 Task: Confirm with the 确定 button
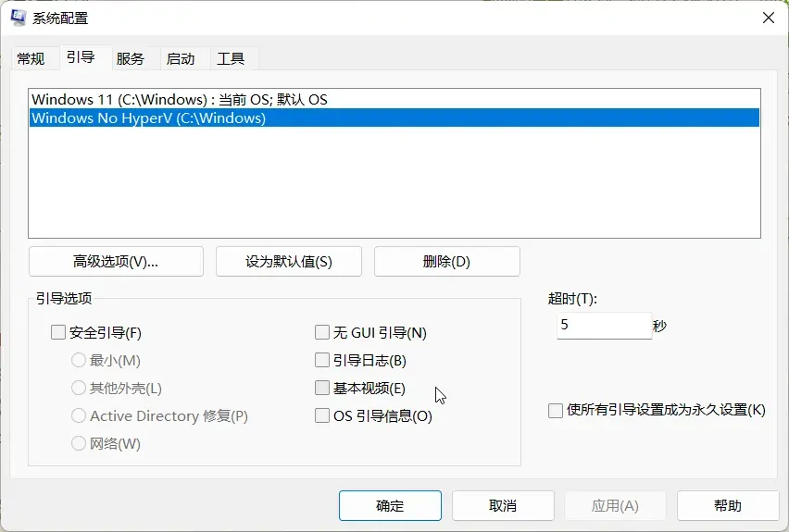coord(390,506)
